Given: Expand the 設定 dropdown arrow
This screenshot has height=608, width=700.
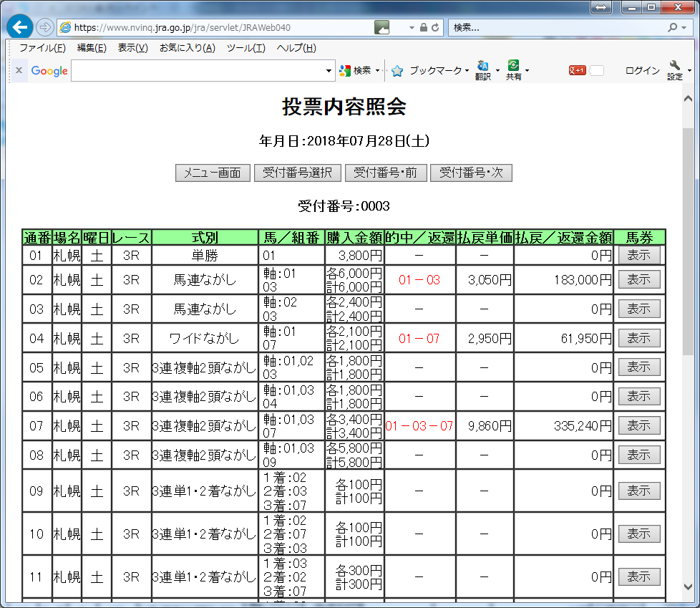Looking at the screenshot, I should (689, 71).
